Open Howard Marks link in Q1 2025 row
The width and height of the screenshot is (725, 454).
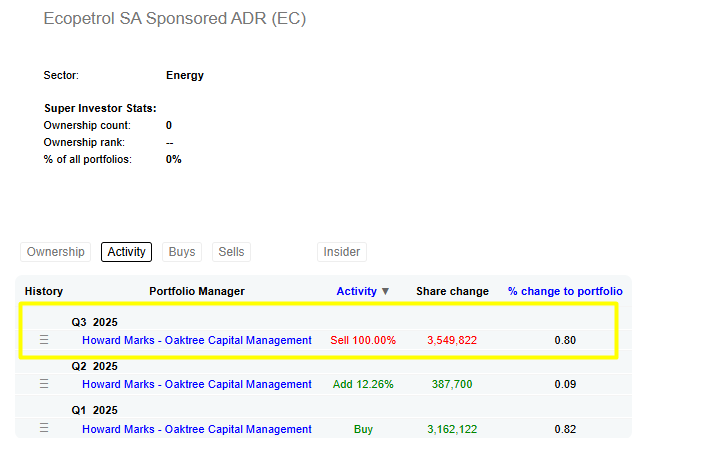point(197,429)
